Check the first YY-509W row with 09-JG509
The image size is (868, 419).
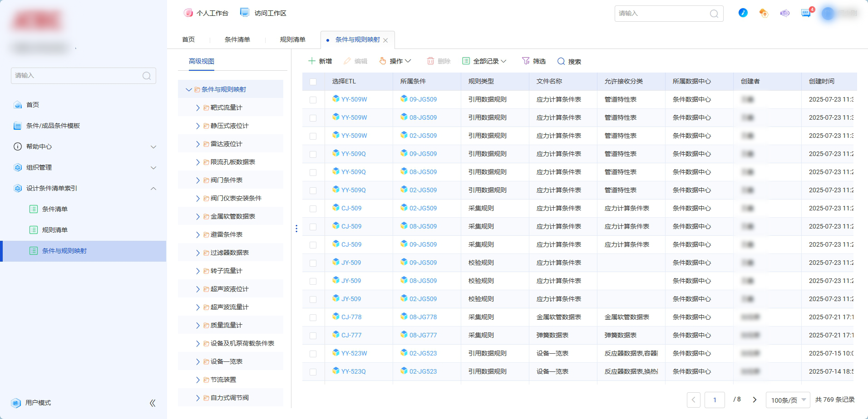313,100
